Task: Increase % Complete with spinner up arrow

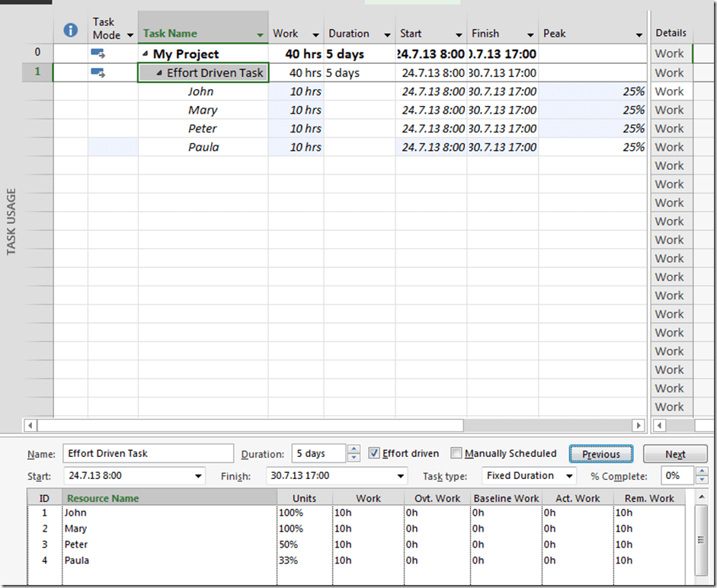Action: pyautogui.click(x=701, y=471)
